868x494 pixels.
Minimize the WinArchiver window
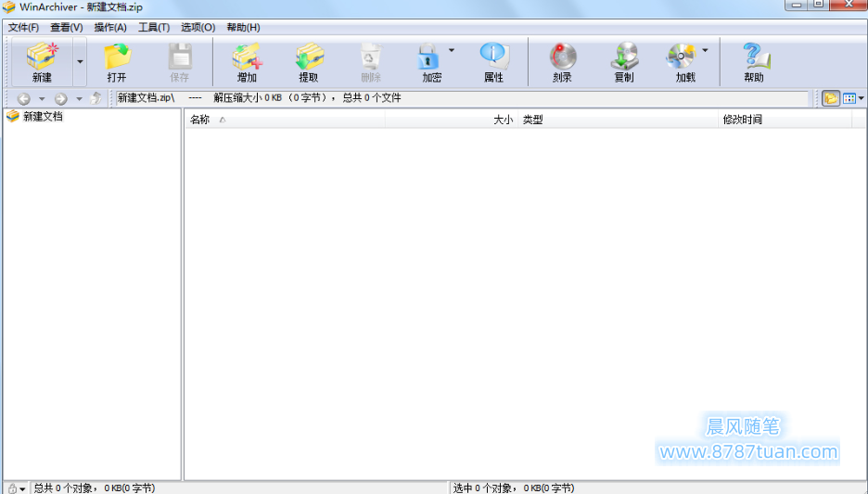pos(797,5)
